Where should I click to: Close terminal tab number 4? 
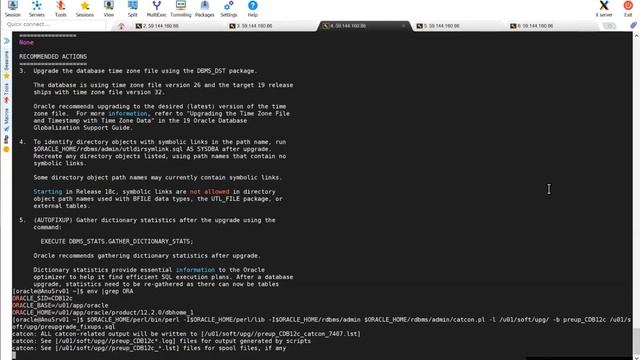pos(404,26)
